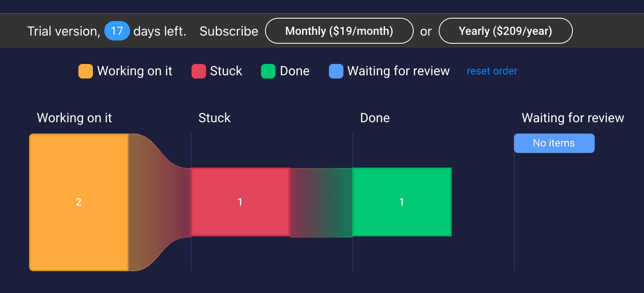Subscribe with the Monthly ($19/month) button
This screenshot has width=644, height=293.
pyautogui.click(x=339, y=31)
